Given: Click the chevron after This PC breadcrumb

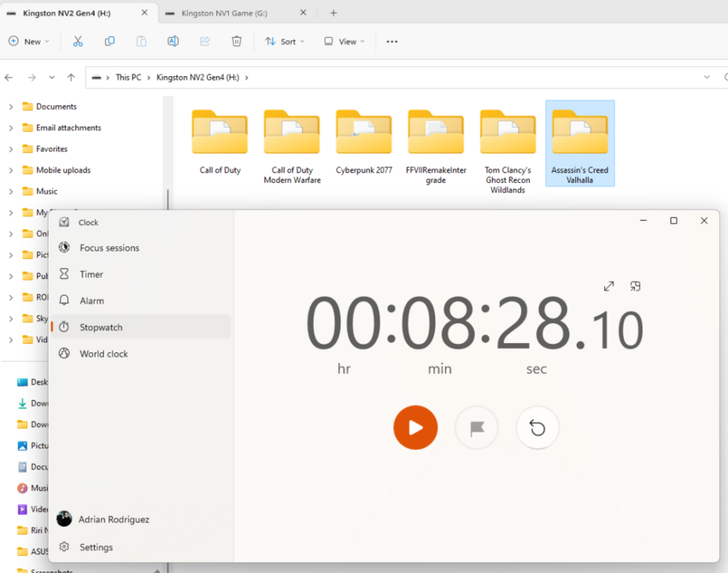Looking at the screenshot, I should 149,78.
